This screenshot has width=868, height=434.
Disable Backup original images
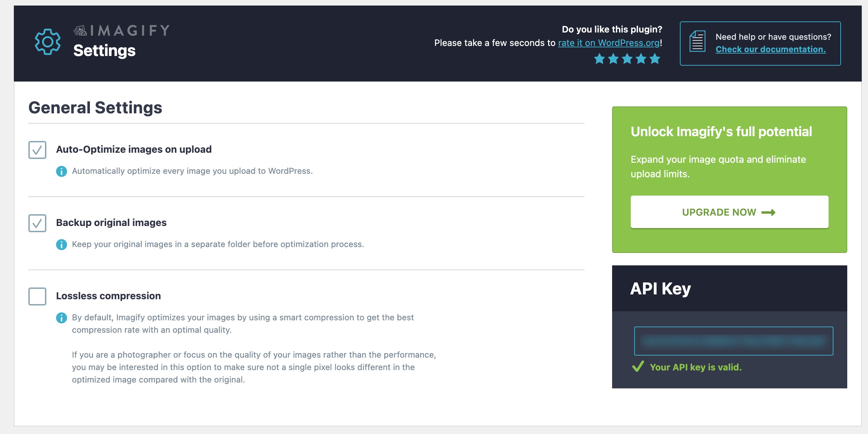pyautogui.click(x=38, y=223)
